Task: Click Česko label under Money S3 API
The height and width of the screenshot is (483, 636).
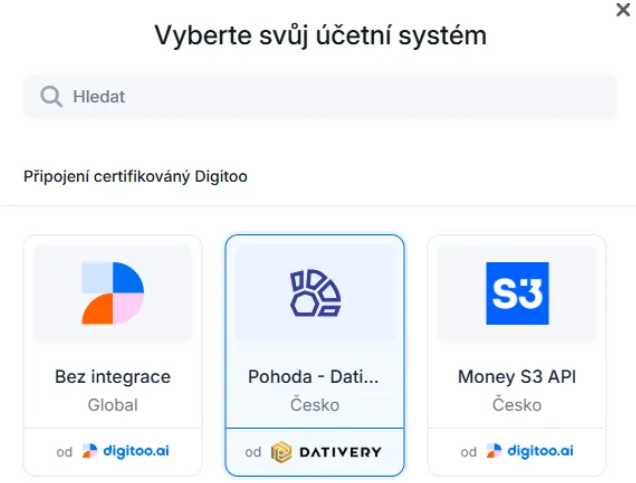Action: 517,405
